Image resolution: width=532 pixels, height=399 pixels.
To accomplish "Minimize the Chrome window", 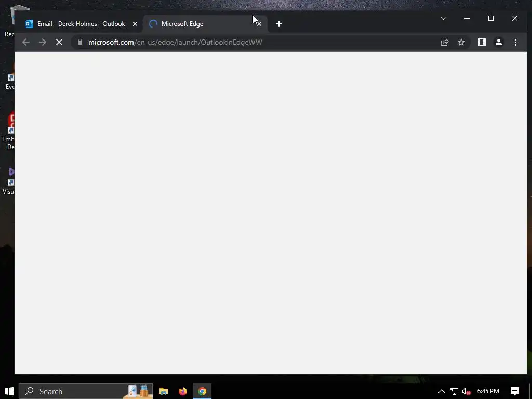I will pos(467,18).
